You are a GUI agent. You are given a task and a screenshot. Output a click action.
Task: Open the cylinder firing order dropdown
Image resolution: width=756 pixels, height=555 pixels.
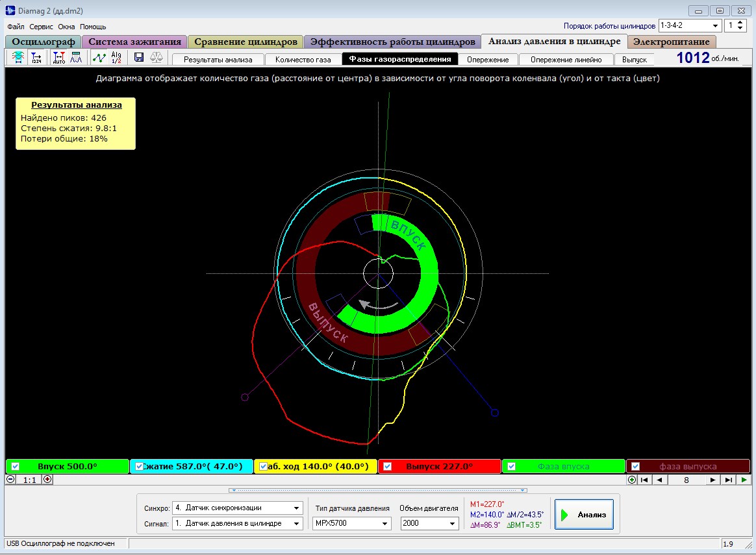[x=716, y=25]
